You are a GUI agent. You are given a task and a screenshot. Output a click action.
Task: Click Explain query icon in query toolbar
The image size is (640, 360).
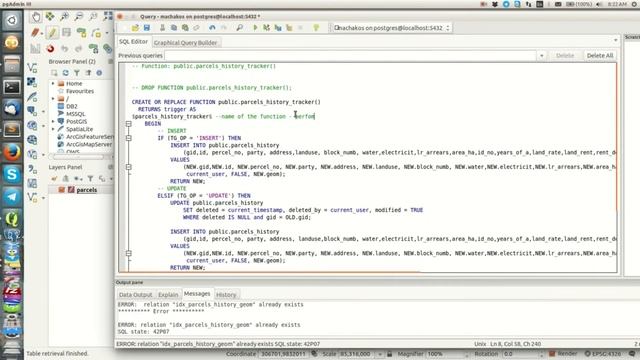(x=289, y=28)
